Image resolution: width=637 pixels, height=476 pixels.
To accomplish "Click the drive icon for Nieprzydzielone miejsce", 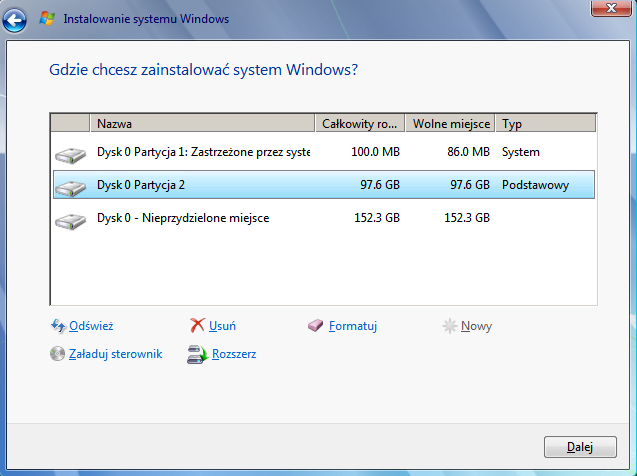I will (71, 221).
